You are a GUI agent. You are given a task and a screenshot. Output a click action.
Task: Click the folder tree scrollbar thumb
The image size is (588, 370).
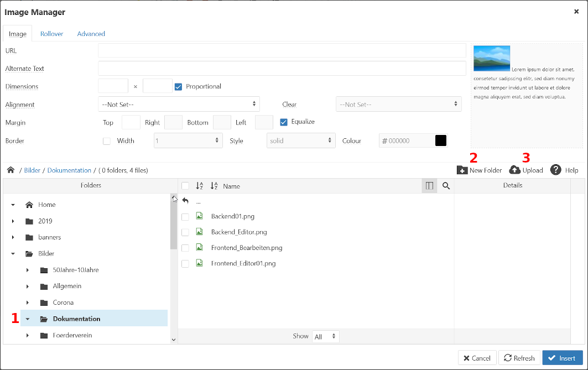(174, 223)
